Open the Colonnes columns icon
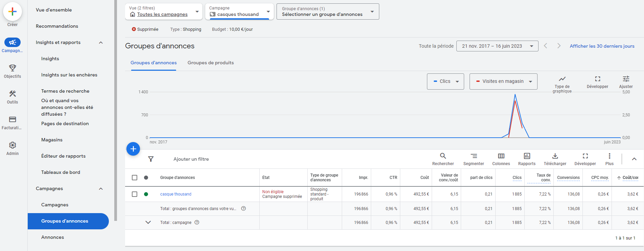This screenshot has height=251, width=644. (x=501, y=156)
